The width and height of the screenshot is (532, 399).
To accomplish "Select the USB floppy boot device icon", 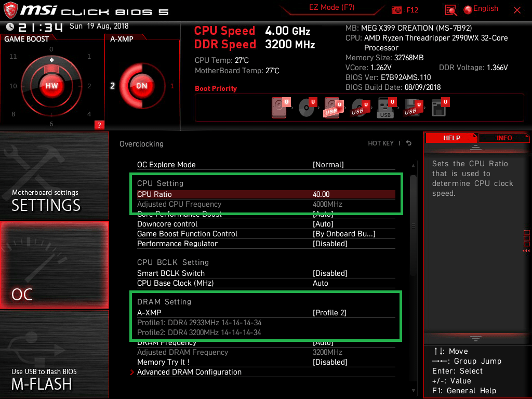I will pyautogui.click(x=413, y=108).
